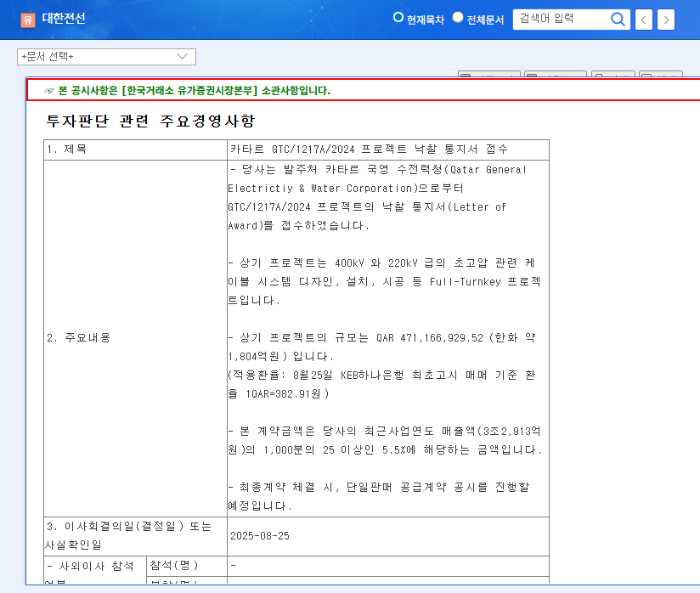700x593 pixels.
Task: Click the magnifier search icon
Action: point(618,19)
